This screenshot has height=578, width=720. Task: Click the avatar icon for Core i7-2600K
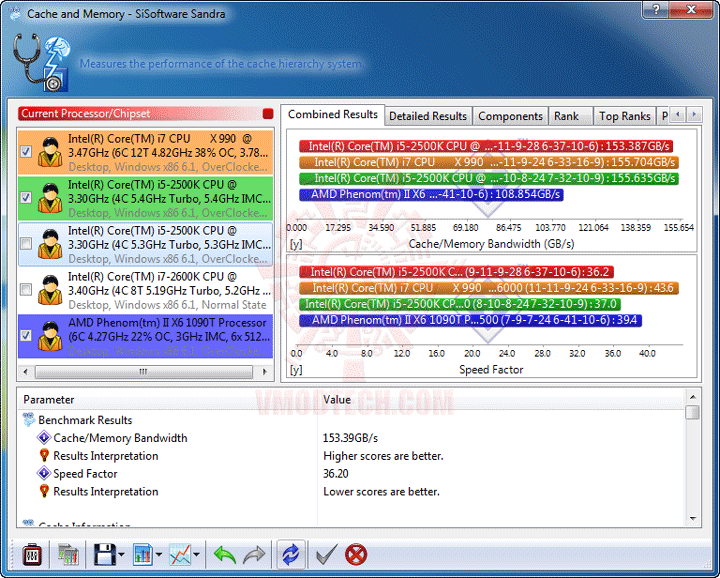click(x=50, y=290)
